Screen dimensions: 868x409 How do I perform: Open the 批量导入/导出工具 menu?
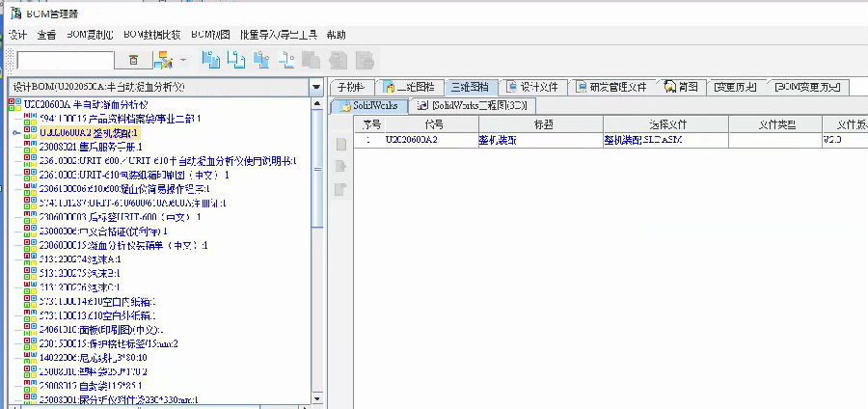(279, 35)
